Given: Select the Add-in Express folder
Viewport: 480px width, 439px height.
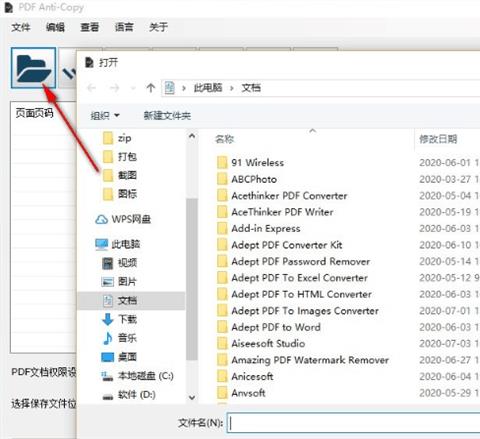Looking at the screenshot, I should (x=259, y=229).
